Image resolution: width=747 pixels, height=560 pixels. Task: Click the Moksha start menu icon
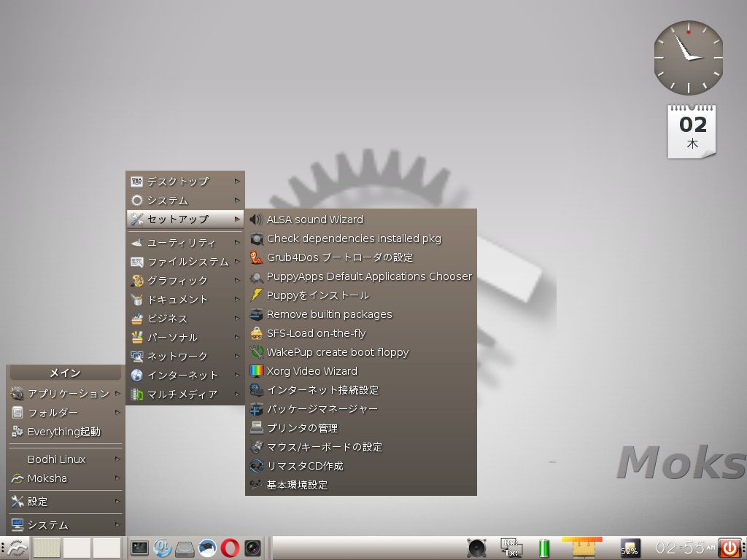point(16,547)
